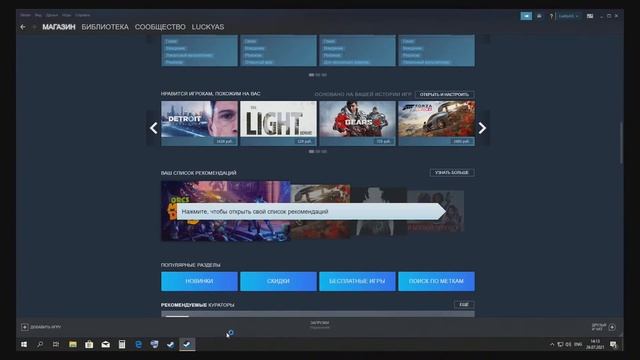640x360 pixels.
Task: Open the Вид menu
Action: (38, 15)
